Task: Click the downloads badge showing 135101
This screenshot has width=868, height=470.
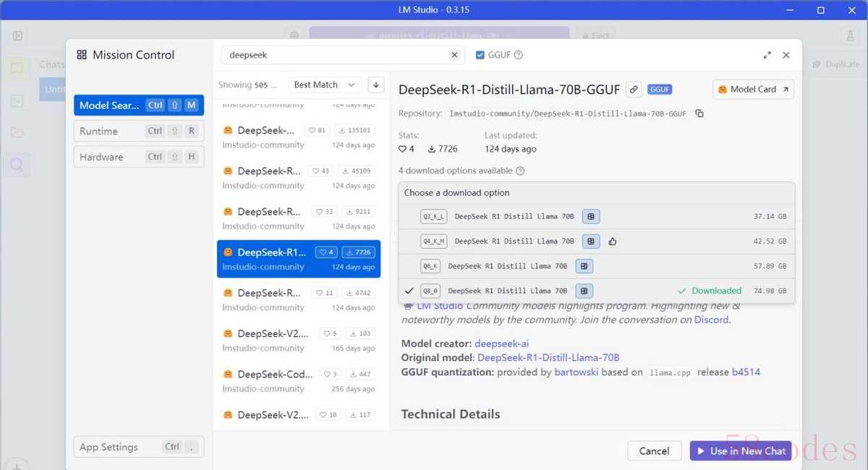Action: tap(354, 131)
